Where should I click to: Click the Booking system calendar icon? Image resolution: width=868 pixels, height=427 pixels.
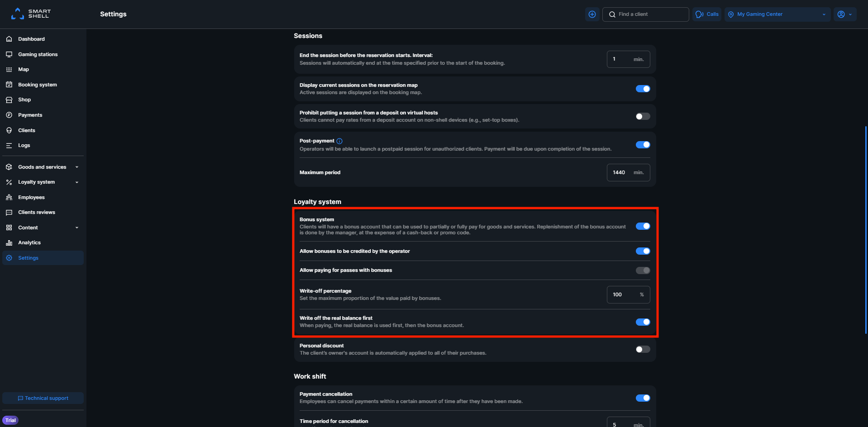[x=9, y=85]
